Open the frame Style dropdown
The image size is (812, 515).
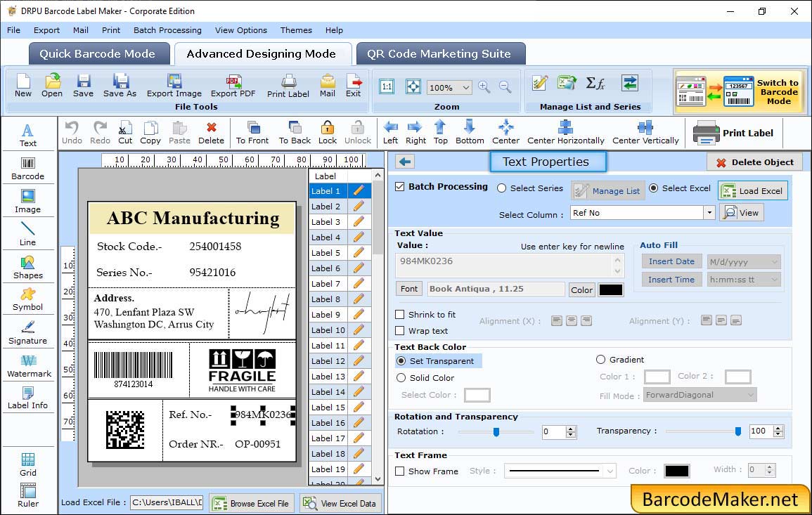pyautogui.click(x=610, y=471)
